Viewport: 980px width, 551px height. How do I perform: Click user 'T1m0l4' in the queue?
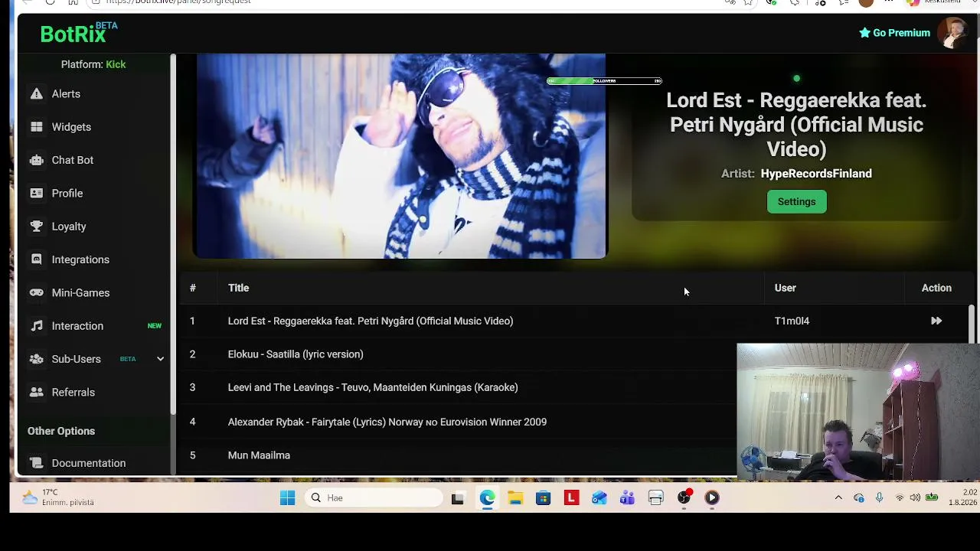point(792,321)
